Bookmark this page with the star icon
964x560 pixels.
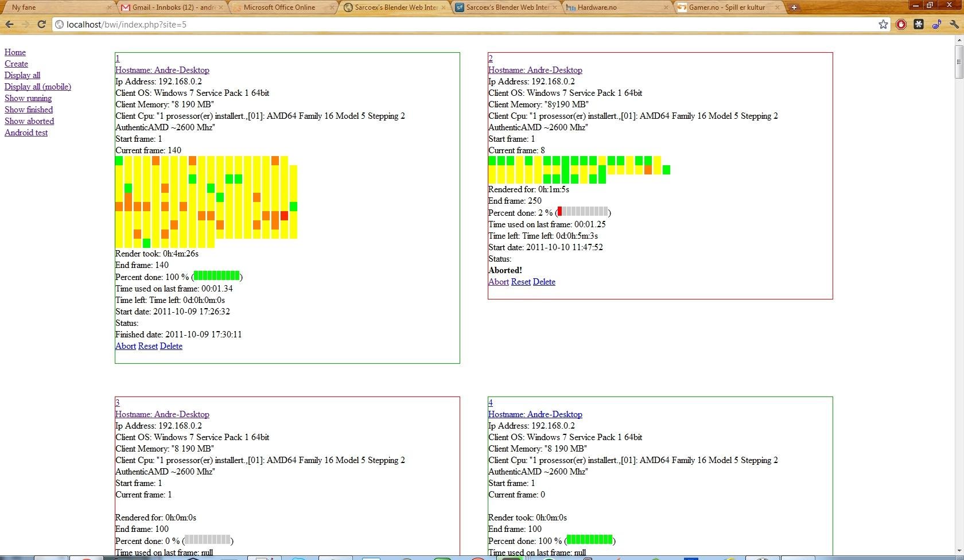click(x=883, y=24)
